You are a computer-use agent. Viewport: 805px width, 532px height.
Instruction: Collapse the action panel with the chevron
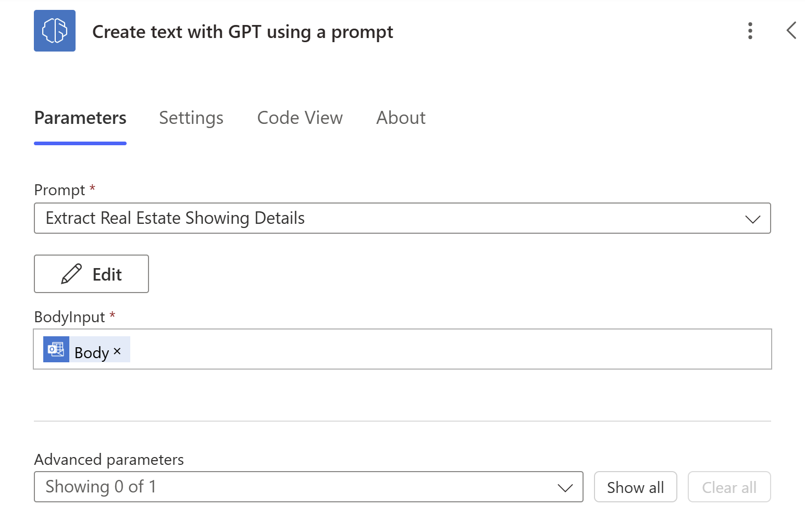[791, 31]
